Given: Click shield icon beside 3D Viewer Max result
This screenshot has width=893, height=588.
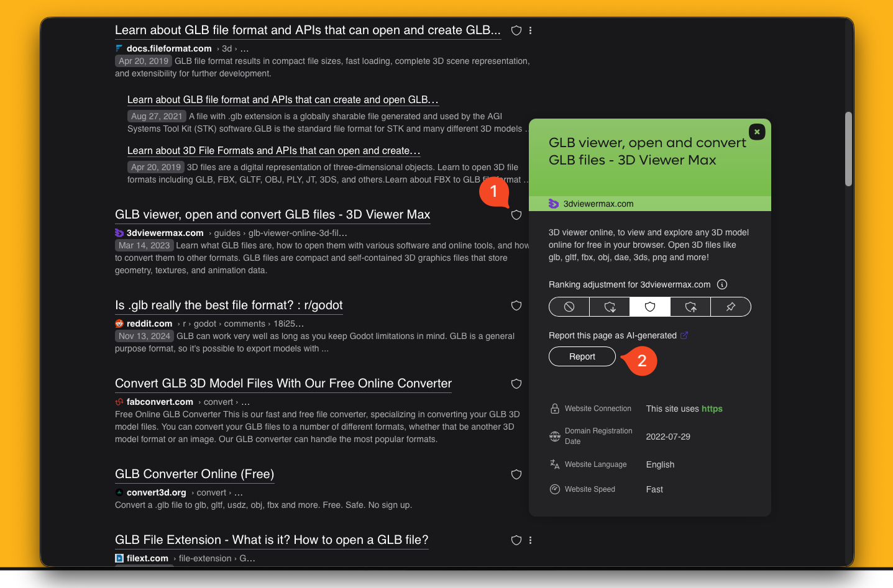Looking at the screenshot, I should (x=516, y=215).
